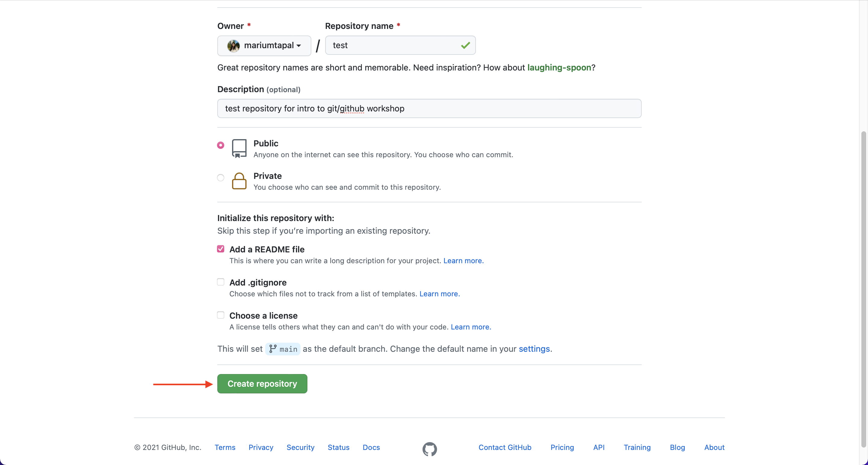The width and height of the screenshot is (868, 465).
Task: Open the Blog footer link
Action: pos(677,447)
